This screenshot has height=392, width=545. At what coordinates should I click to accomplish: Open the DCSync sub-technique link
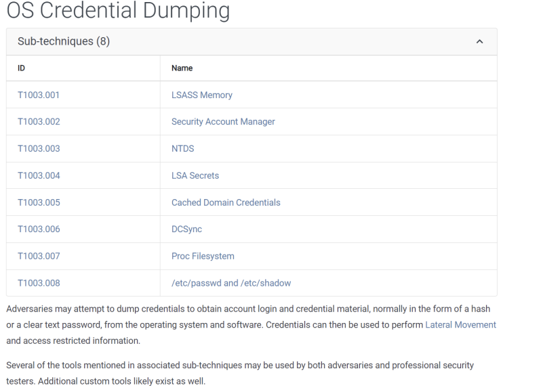click(186, 229)
